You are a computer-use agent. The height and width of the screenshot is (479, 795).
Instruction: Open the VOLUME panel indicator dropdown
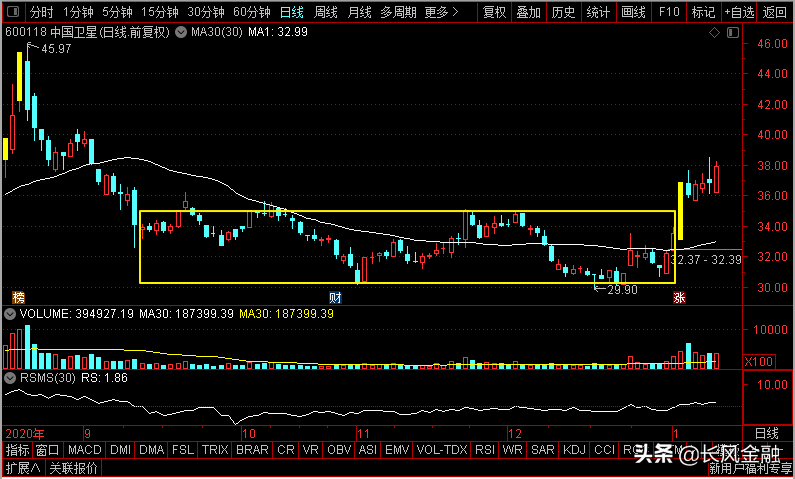[9, 314]
